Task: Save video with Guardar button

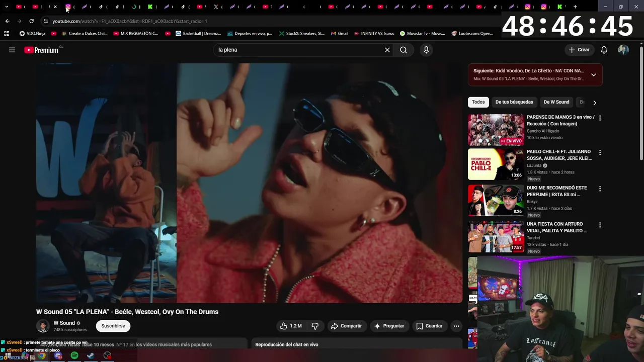Action: 429,326
